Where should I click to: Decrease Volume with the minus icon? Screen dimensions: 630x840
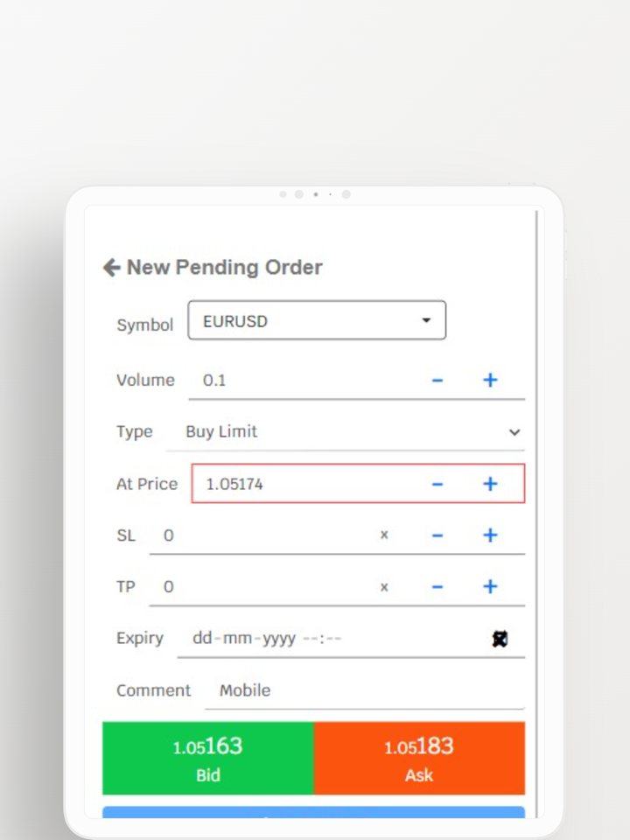click(x=437, y=380)
